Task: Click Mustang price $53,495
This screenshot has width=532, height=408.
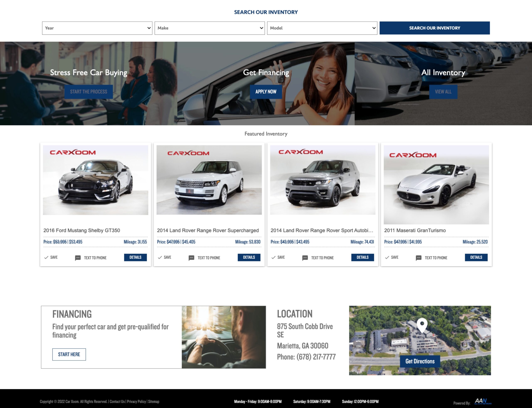Action: pyautogui.click(x=76, y=242)
